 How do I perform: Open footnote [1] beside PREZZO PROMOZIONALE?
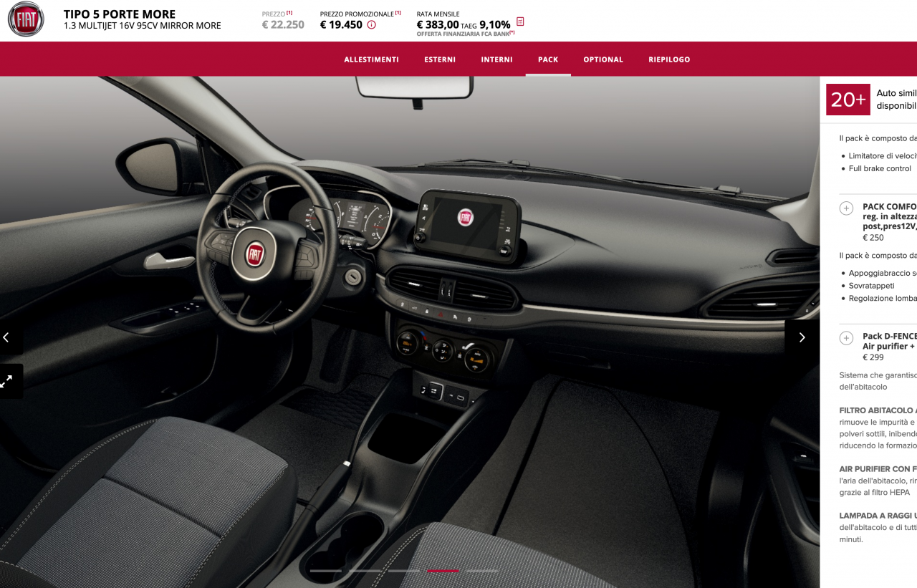pos(398,13)
